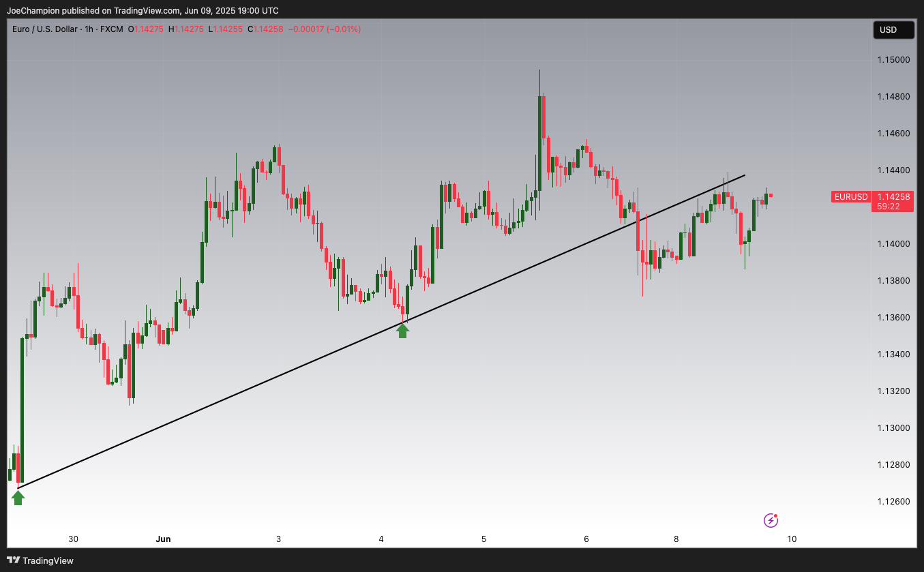This screenshot has width=924, height=572.
Task: Click the 8 date label on time axis
Action: pyautogui.click(x=676, y=539)
